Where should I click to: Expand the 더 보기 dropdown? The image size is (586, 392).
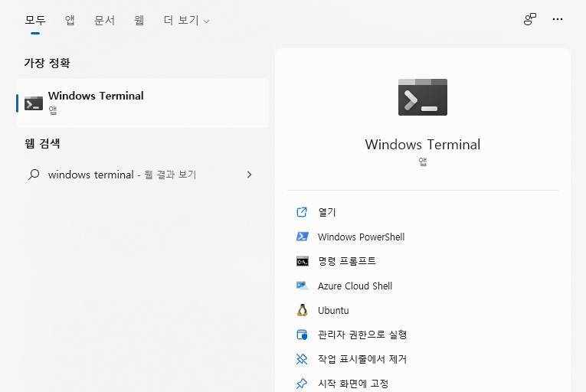pyautogui.click(x=186, y=20)
